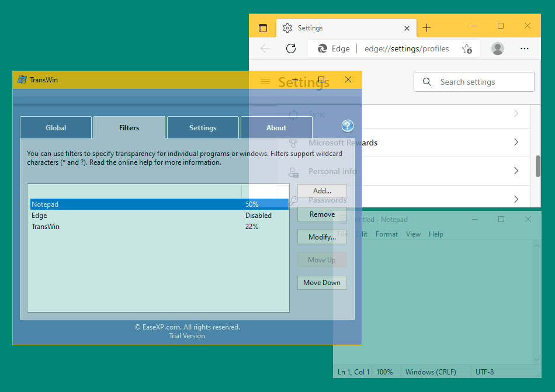Viewport: 555px width, 392px height.
Task: Refresh the Edge settings page
Action: 291,48
